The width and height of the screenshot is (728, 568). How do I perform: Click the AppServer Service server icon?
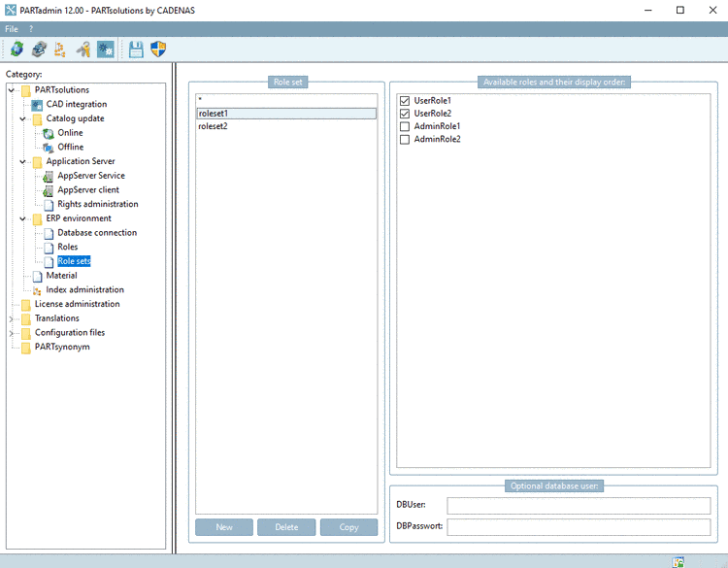[x=49, y=176]
